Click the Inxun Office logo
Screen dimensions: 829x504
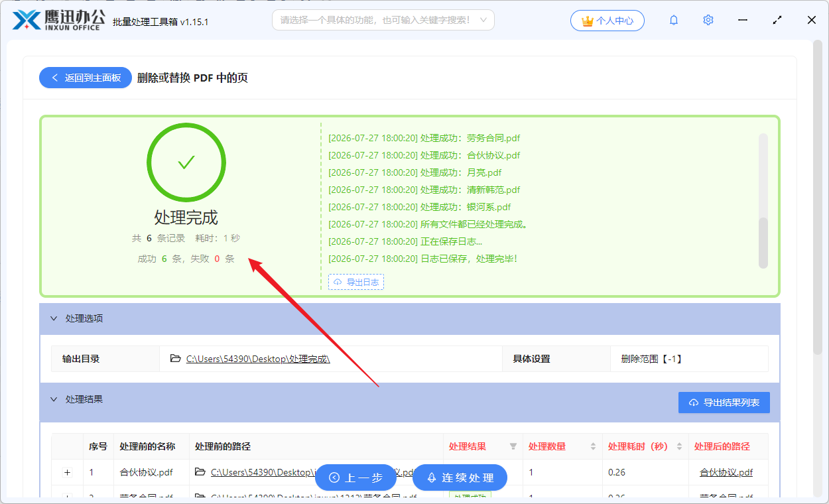[x=60, y=20]
